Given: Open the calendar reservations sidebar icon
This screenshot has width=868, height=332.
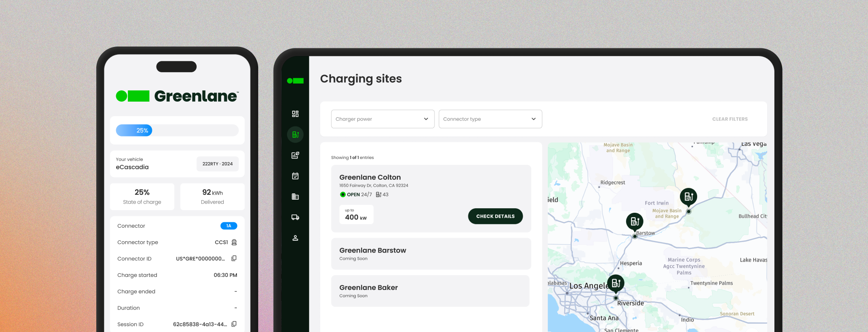Looking at the screenshot, I should coord(295,176).
